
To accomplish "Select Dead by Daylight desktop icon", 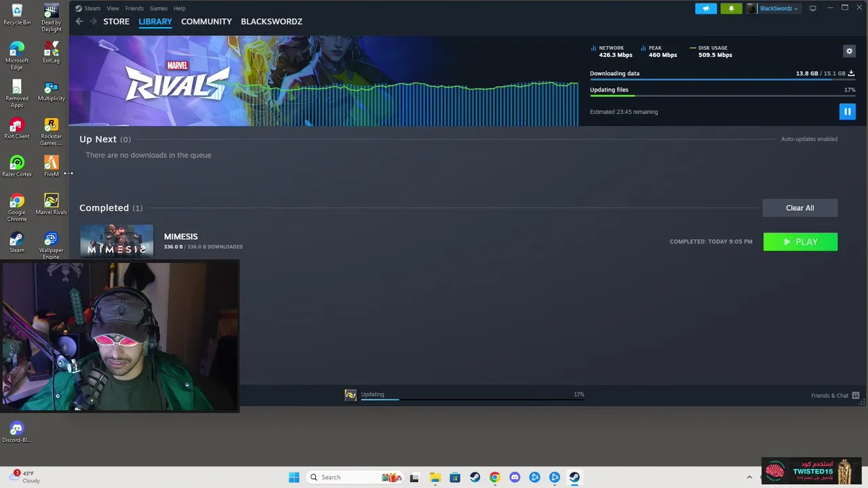I will pos(51,18).
